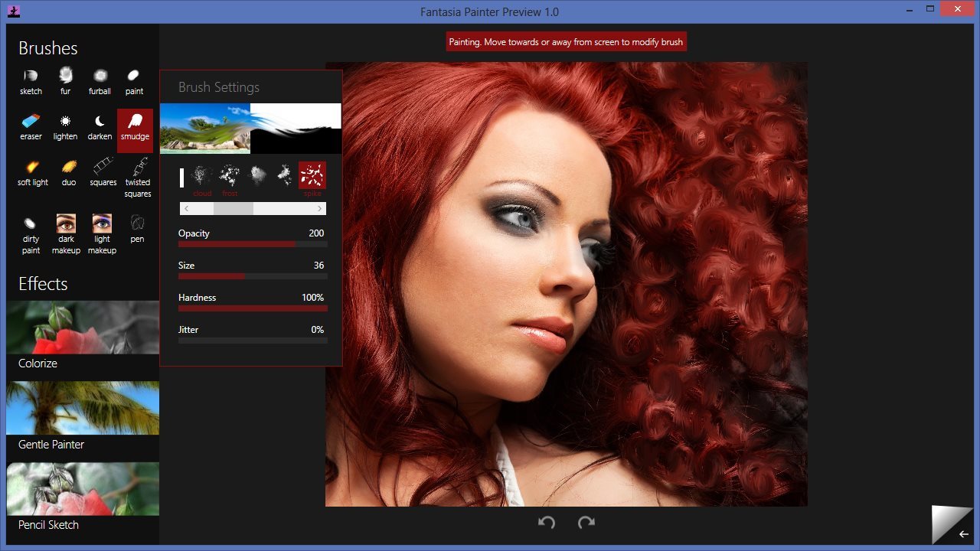Choose the twisted squares brush

(x=138, y=176)
